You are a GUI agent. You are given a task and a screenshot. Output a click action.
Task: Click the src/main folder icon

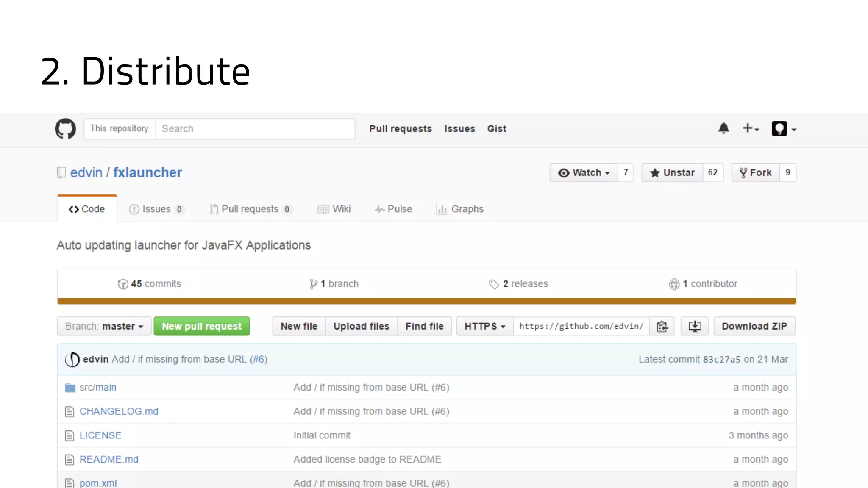[x=70, y=388]
